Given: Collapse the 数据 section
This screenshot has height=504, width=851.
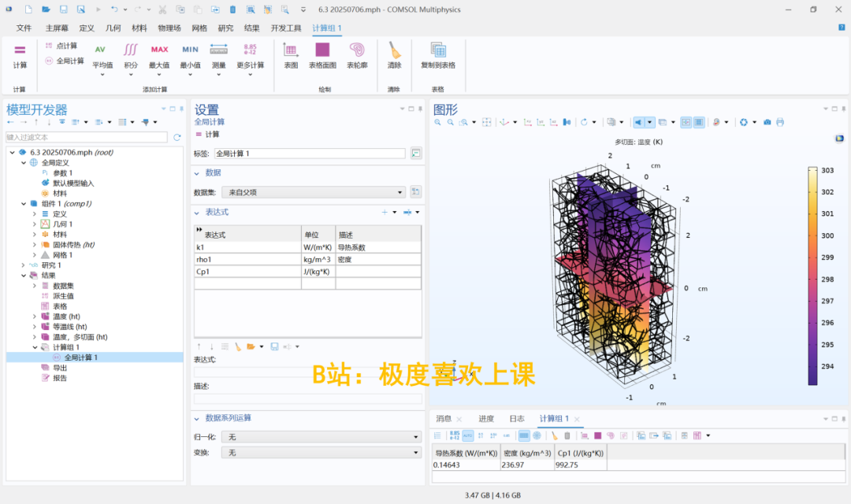Looking at the screenshot, I should 196,173.
